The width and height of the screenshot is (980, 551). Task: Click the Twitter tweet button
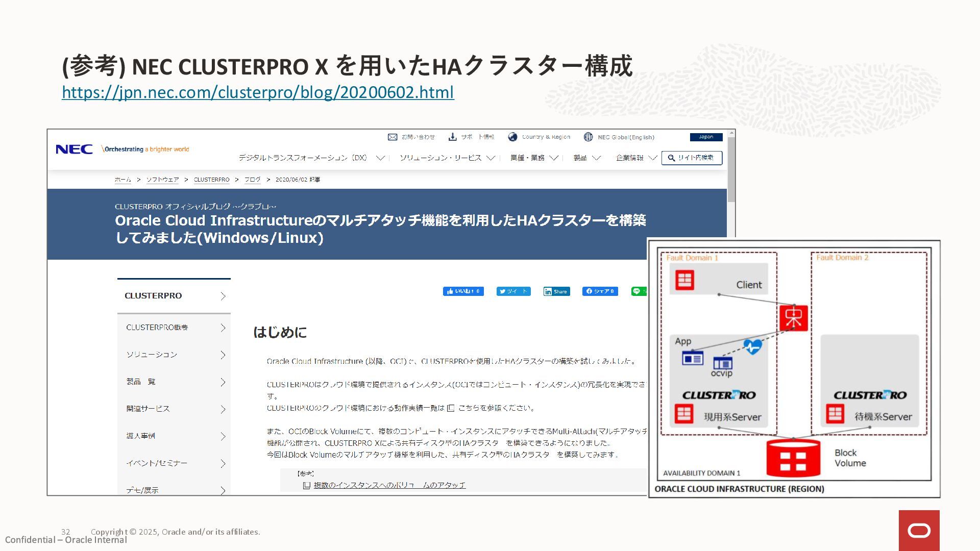coord(513,291)
